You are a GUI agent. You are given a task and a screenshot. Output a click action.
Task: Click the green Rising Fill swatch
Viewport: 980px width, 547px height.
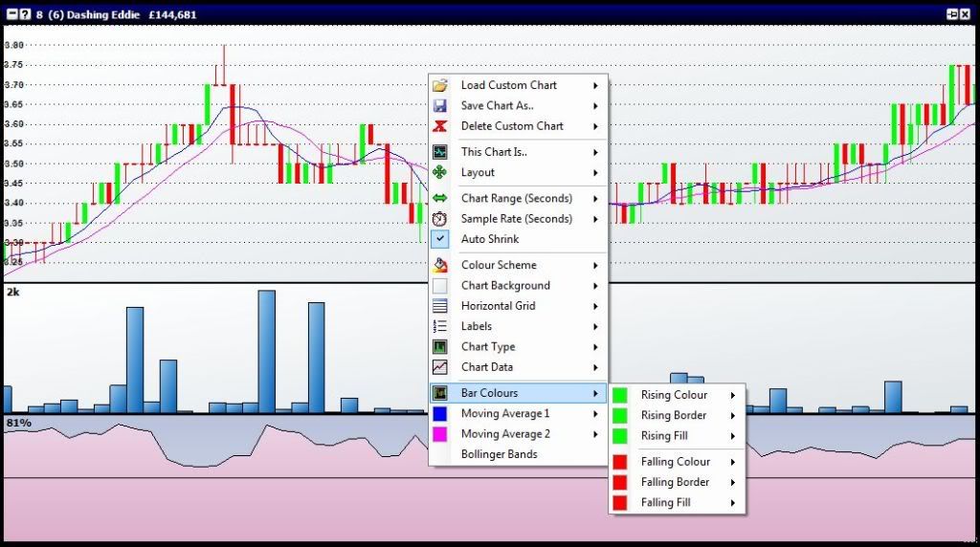620,436
